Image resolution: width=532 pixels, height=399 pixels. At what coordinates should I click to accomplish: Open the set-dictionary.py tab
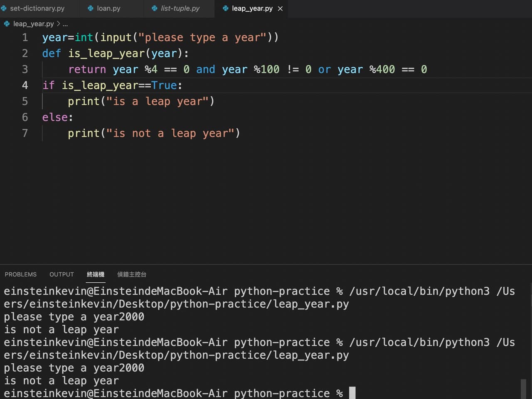pyautogui.click(x=37, y=8)
